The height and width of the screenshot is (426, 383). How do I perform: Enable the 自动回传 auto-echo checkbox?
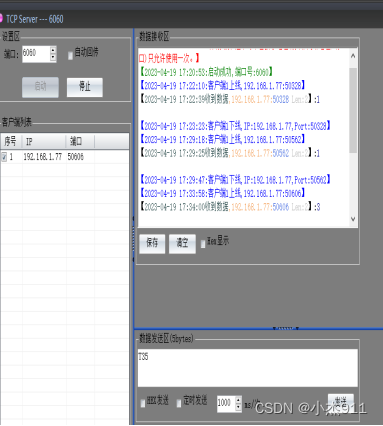coord(70,55)
